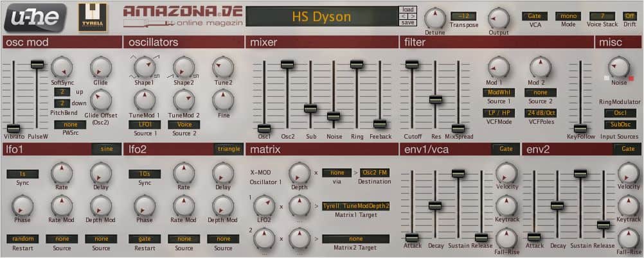Go to next preset with the > arrow

413,16
